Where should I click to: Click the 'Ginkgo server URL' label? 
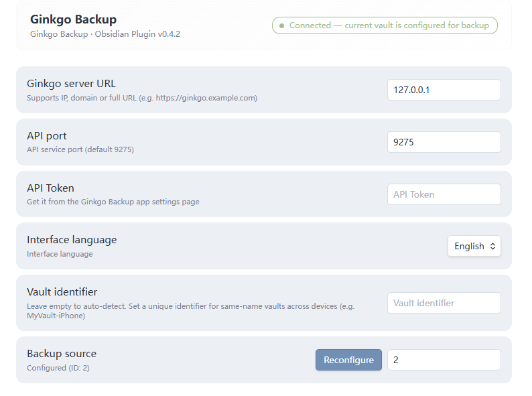[71, 84]
